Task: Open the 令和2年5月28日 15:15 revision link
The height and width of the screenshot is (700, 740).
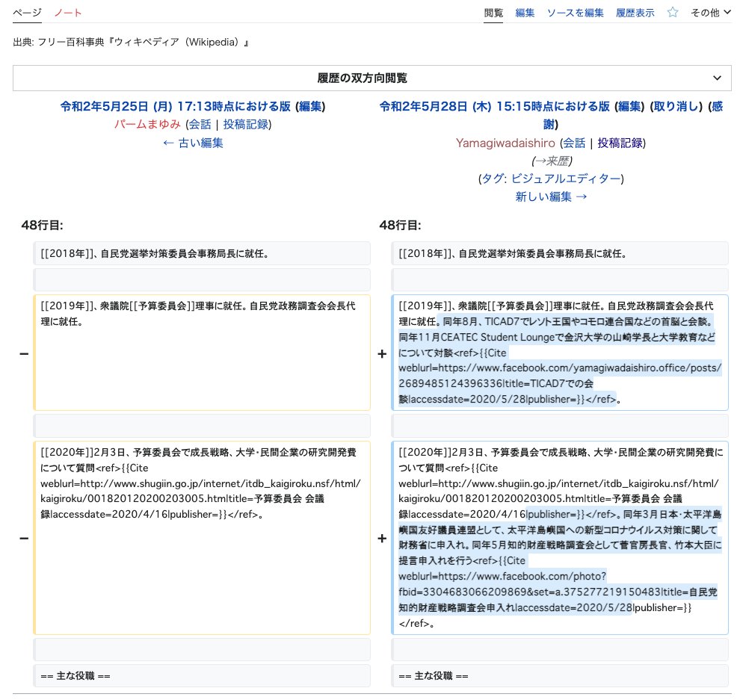Action: [x=495, y=107]
